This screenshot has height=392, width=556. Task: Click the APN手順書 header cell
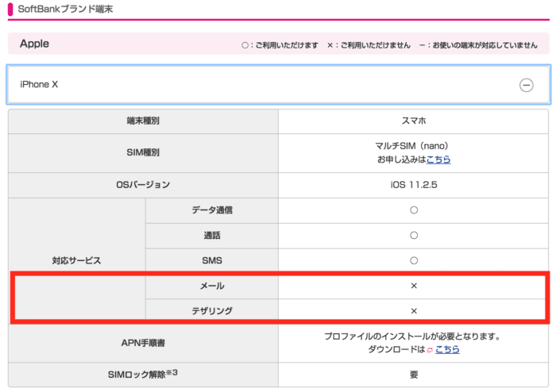pyautogui.click(x=143, y=343)
